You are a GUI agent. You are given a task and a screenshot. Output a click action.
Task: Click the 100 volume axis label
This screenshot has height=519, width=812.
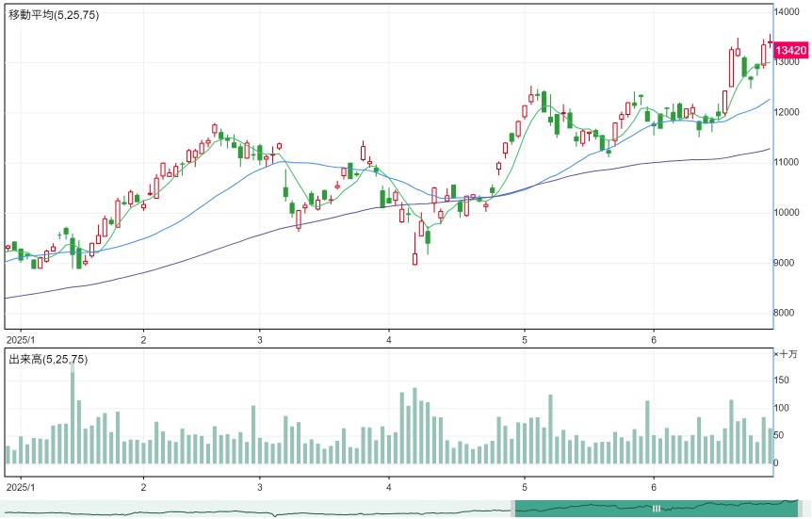(781, 408)
